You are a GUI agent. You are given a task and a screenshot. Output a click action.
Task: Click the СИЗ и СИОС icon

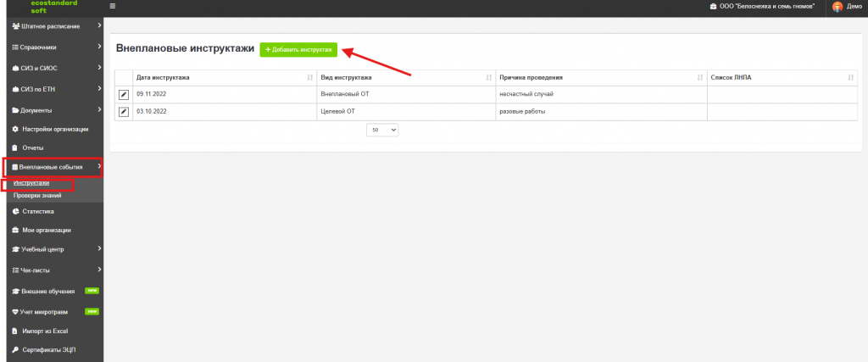[15, 68]
